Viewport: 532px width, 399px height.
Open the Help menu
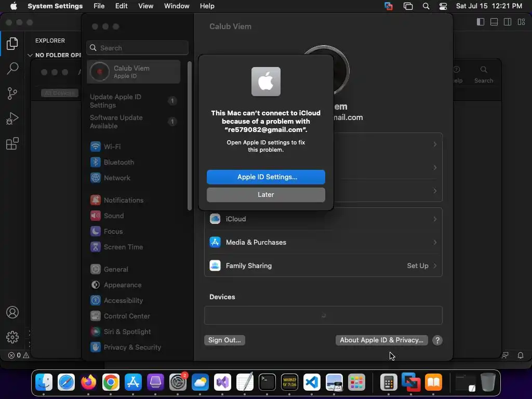tap(207, 6)
